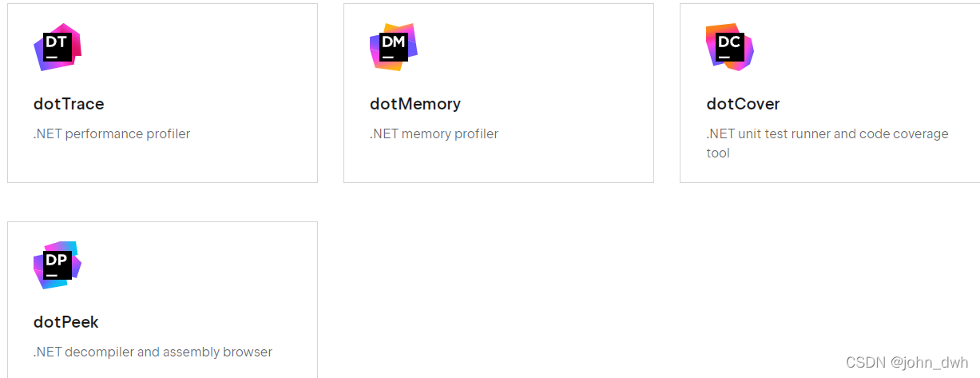
Task: Open the dotPeek title link
Action: pyautogui.click(x=66, y=322)
